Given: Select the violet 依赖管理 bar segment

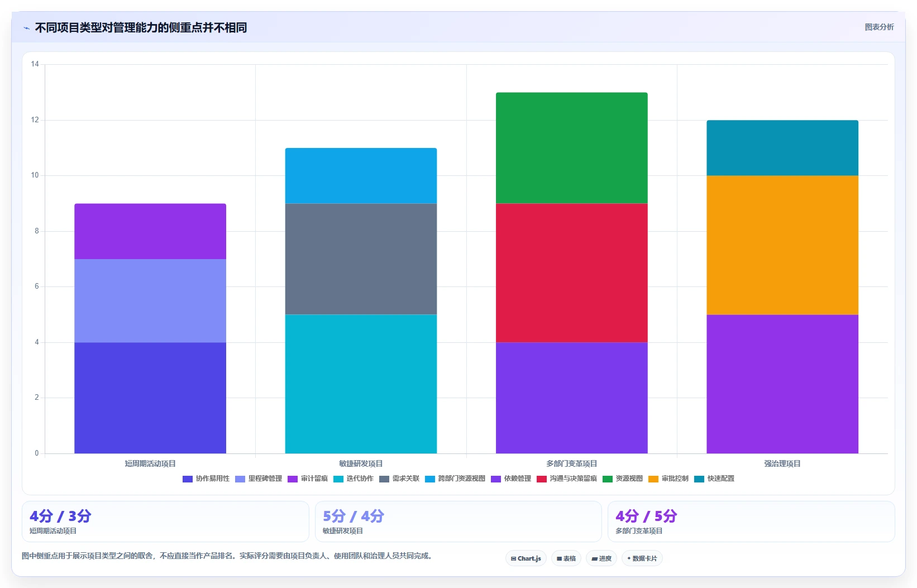Looking at the screenshot, I should 572,398.
